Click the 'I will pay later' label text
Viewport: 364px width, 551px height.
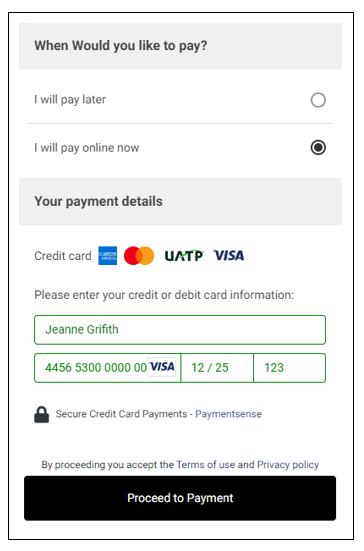(x=70, y=99)
